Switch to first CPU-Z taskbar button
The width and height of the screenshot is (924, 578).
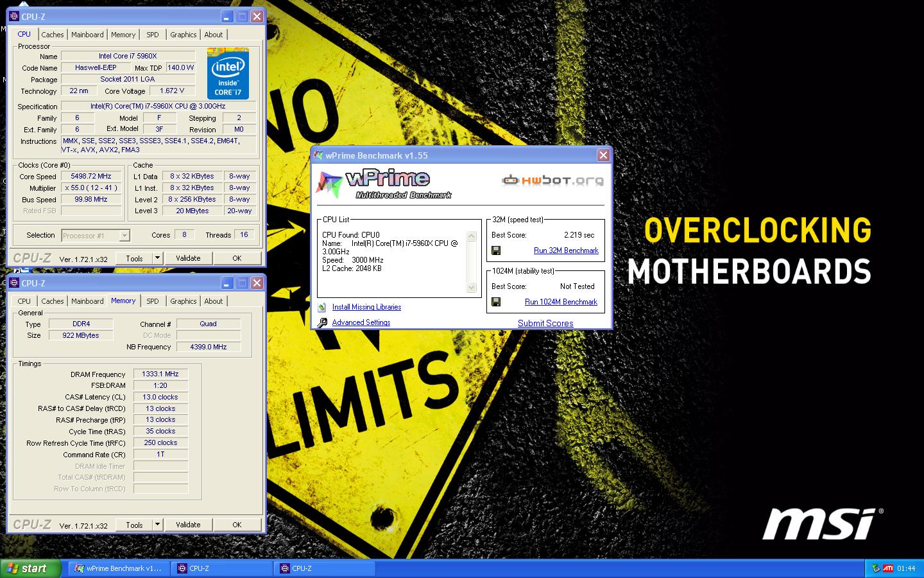pos(223,568)
